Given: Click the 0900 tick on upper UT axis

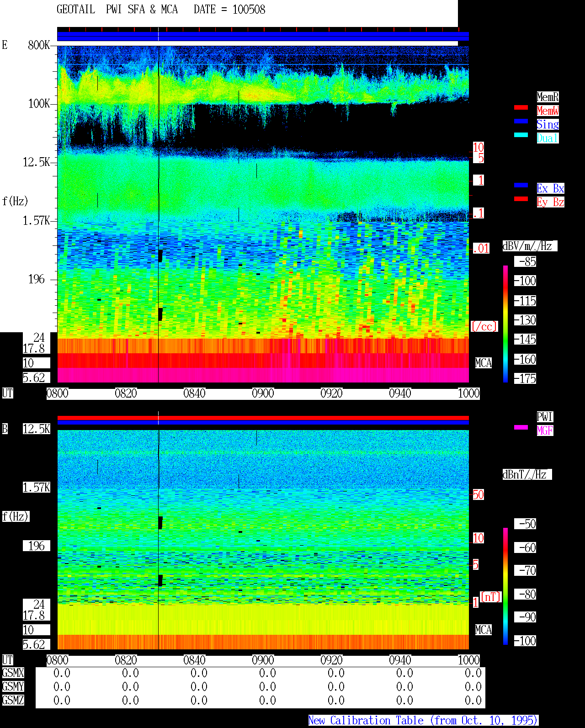Looking at the screenshot, I should point(263,393).
